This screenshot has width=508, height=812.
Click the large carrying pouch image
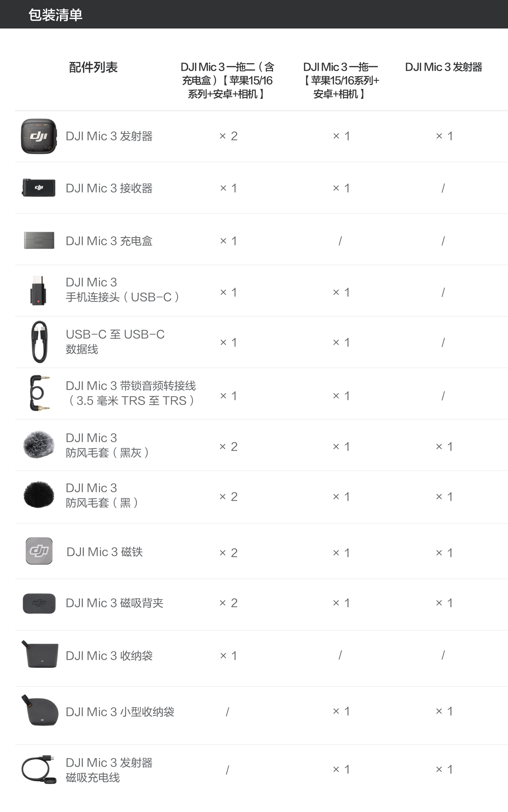pos(40,654)
